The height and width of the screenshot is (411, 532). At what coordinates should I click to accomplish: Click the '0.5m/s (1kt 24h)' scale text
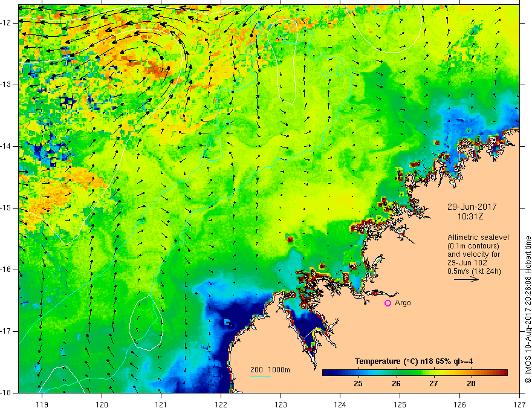point(474,271)
